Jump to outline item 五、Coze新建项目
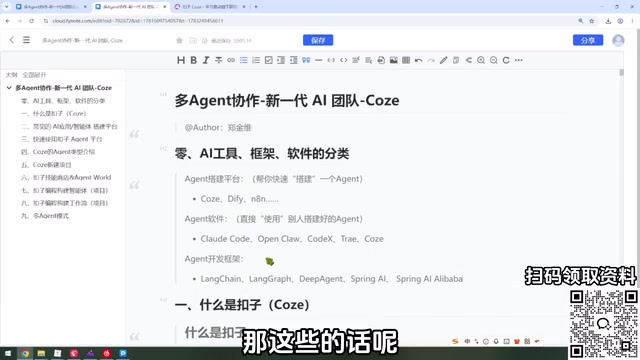The image size is (640, 360). tap(46, 165)
